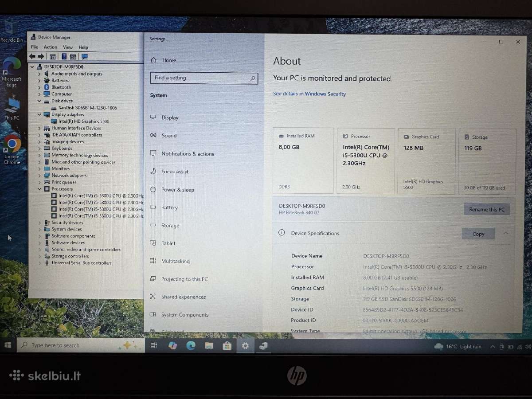Click the Back arrow in Device Manager toolbar
Viewport: 532px width, 399px height.
coord(32,56)
